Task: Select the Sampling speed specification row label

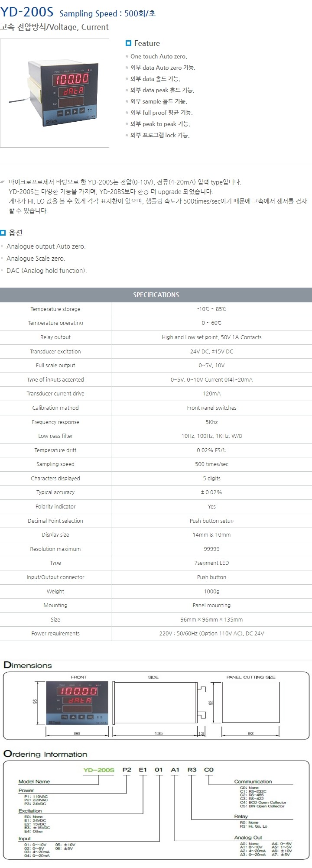Action: tap(55, 464)
